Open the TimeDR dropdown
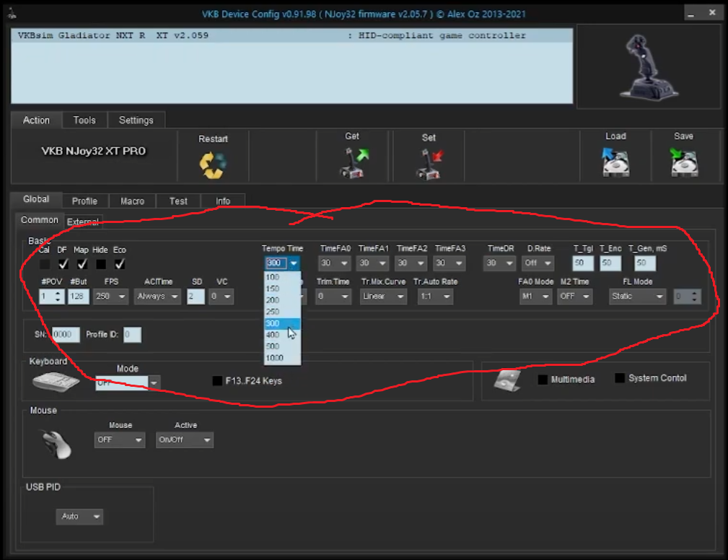This screenshot has width=728, height=560. 499,263
